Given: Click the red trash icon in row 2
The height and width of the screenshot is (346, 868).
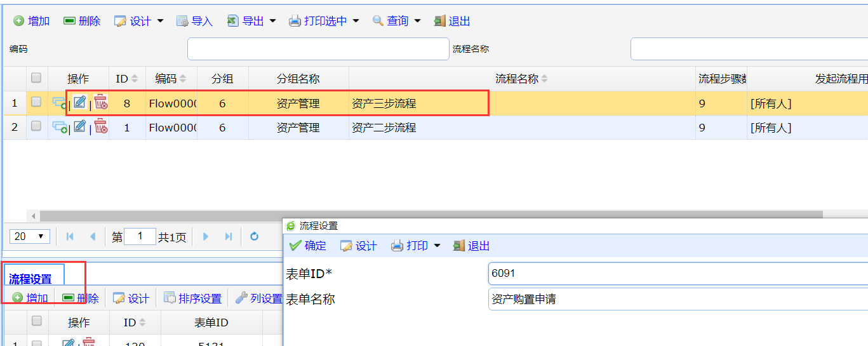Looking at the screenshot, I should point(101,127).
